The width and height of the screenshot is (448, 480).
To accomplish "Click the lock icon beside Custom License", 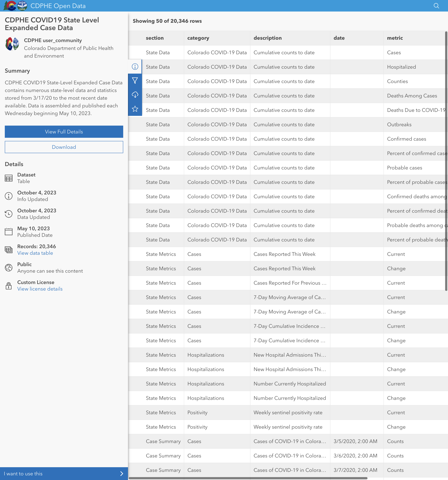I will point(9,286).
